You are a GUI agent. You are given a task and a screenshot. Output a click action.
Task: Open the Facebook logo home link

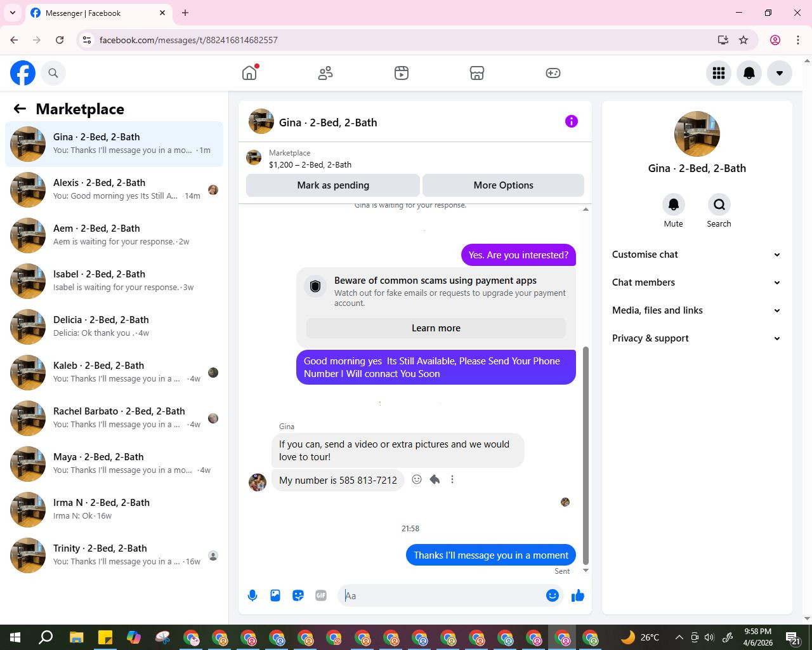[23, 73]
